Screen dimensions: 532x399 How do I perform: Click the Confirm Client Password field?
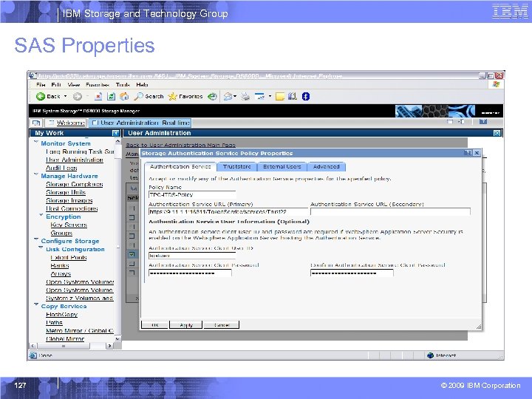tap(352, 273)
